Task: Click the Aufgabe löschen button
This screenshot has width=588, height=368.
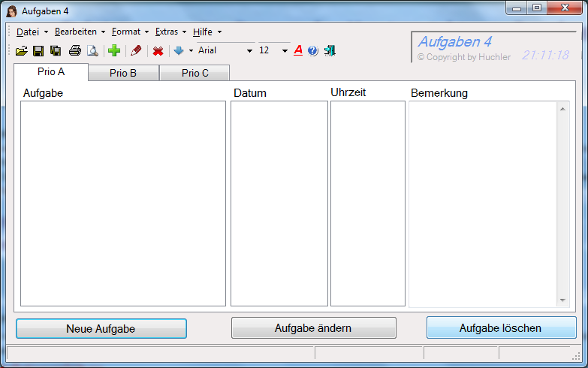Action: (501, 327)
